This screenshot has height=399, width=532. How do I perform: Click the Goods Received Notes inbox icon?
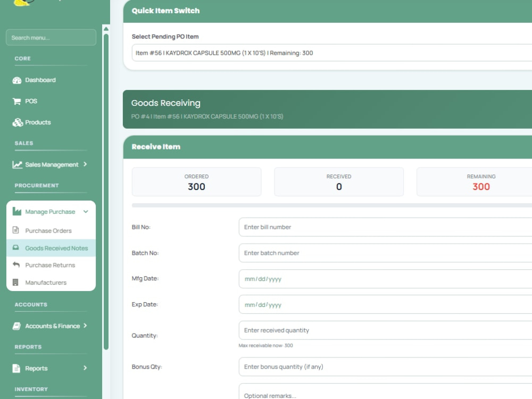(15, 248)
